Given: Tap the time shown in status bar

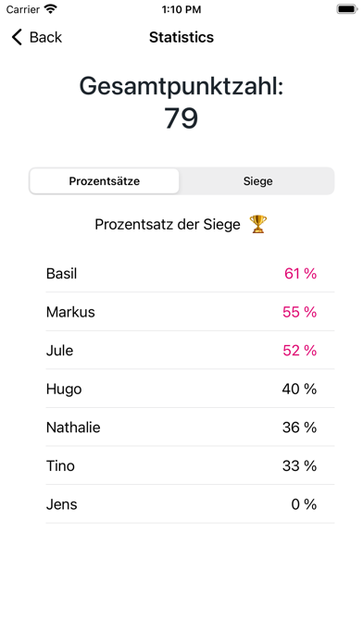Looking at the screenshot, I should click(x=181, y=9).
